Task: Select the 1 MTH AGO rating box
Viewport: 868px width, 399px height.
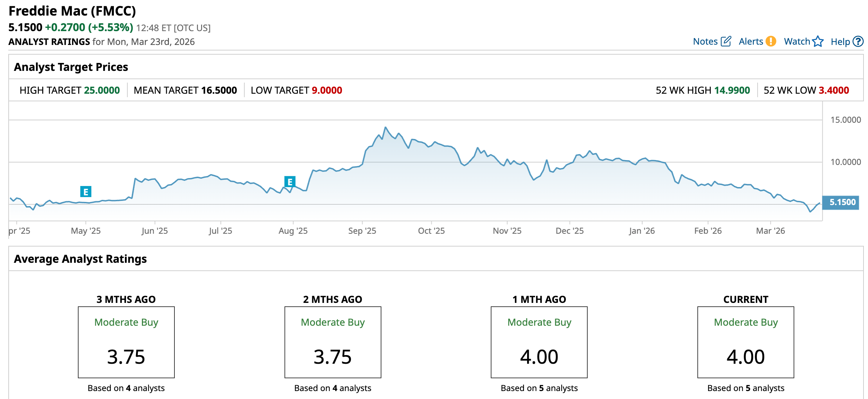Action: 539,342
